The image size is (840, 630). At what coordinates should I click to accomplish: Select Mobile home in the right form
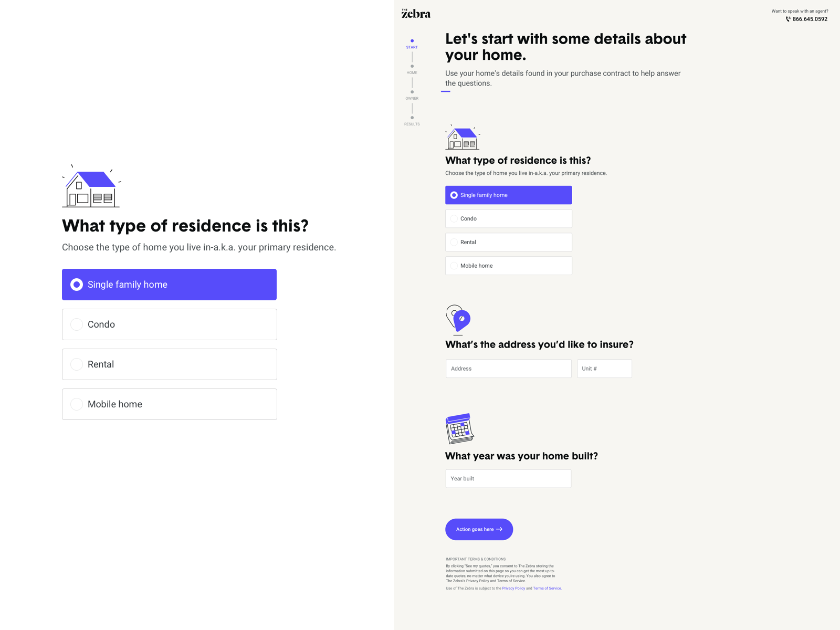(509, 266)
